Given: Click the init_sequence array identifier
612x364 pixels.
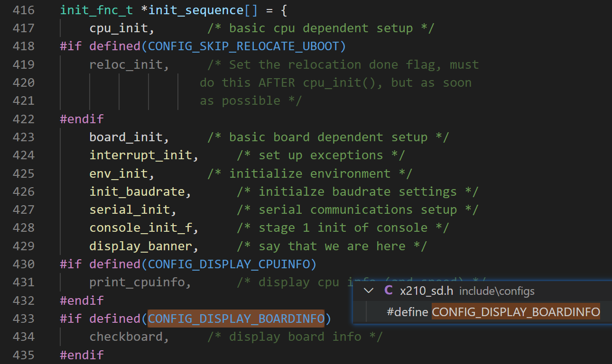Looking at the screenshot, I should (x=196, y=10).
